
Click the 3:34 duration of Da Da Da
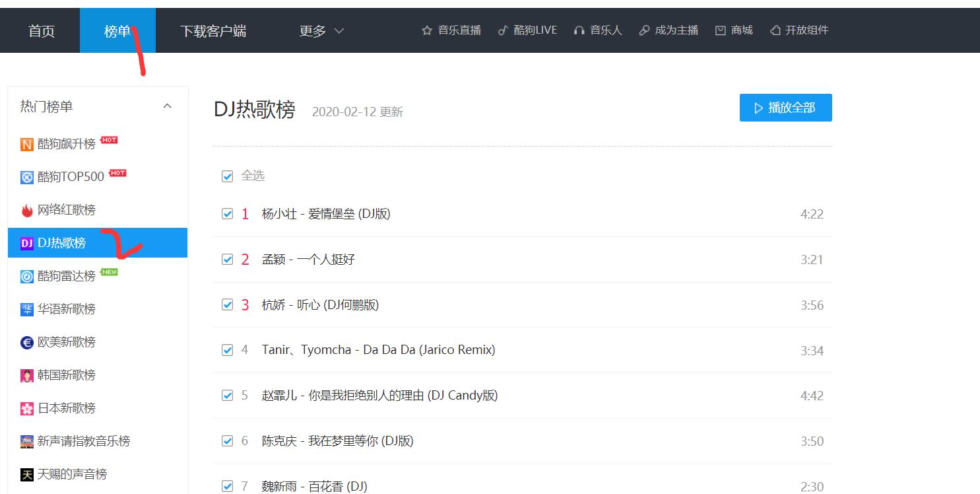pos(812,351)
